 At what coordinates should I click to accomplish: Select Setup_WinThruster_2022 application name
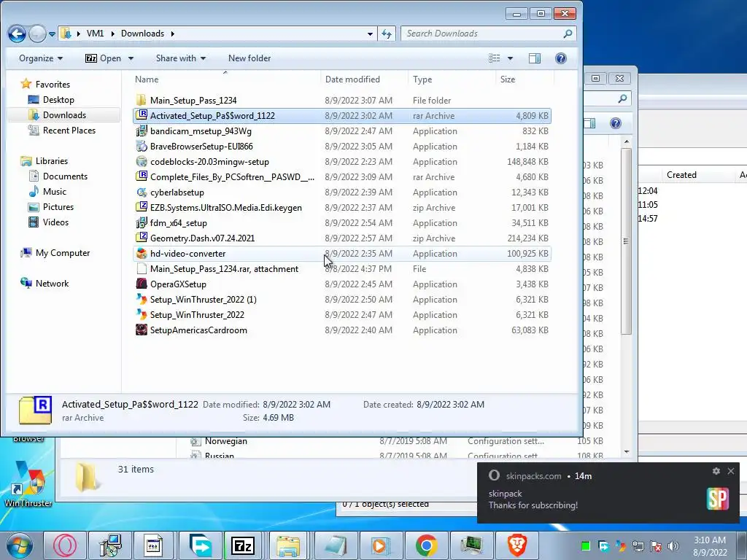click(197, 315)
